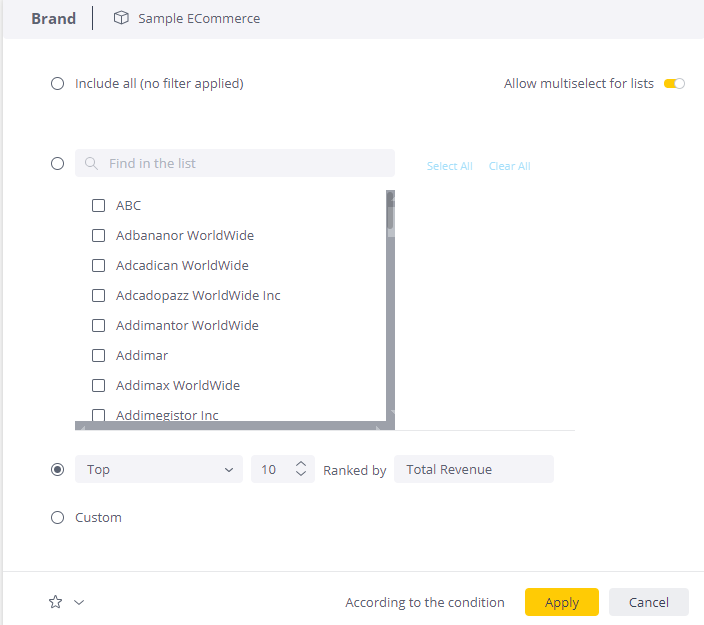Viewport: 704px width, 625px height.
Task: Open the Top ranking dropdown
Action: pyautogui.click(x=159, y=469)
